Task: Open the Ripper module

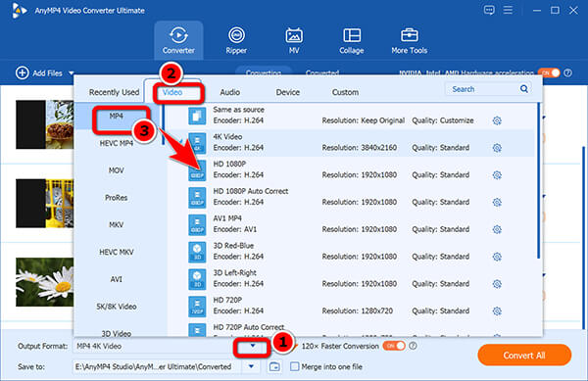Action: point(236,40)
